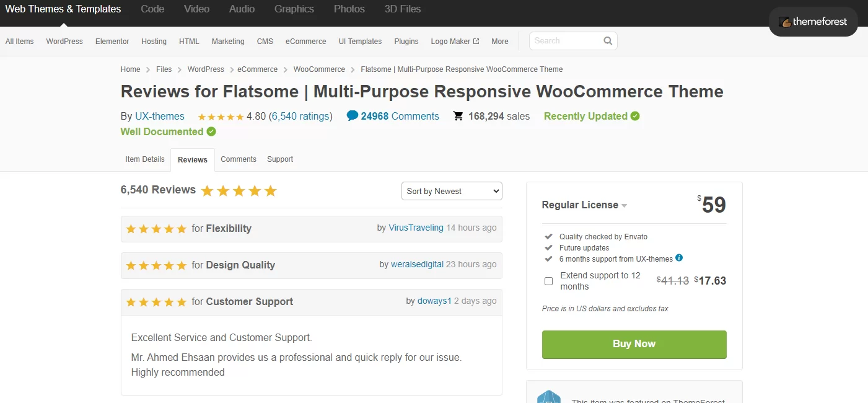Click the 6,540 ratings link
868x403 pixels.
tap(300, 116)
